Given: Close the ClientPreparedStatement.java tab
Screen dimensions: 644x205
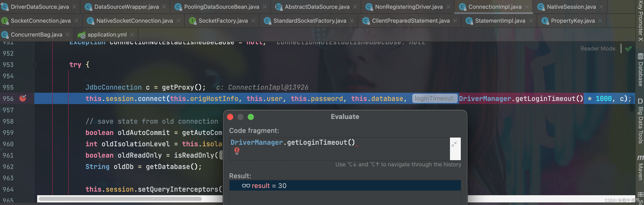Looking at the screenshot, I should (455, 21).
